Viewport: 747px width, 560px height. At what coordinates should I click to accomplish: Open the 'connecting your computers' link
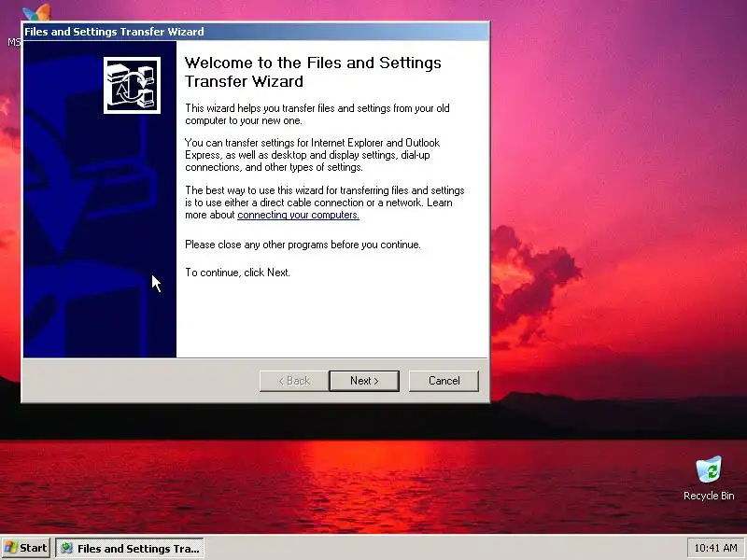[x=298, y=215]
